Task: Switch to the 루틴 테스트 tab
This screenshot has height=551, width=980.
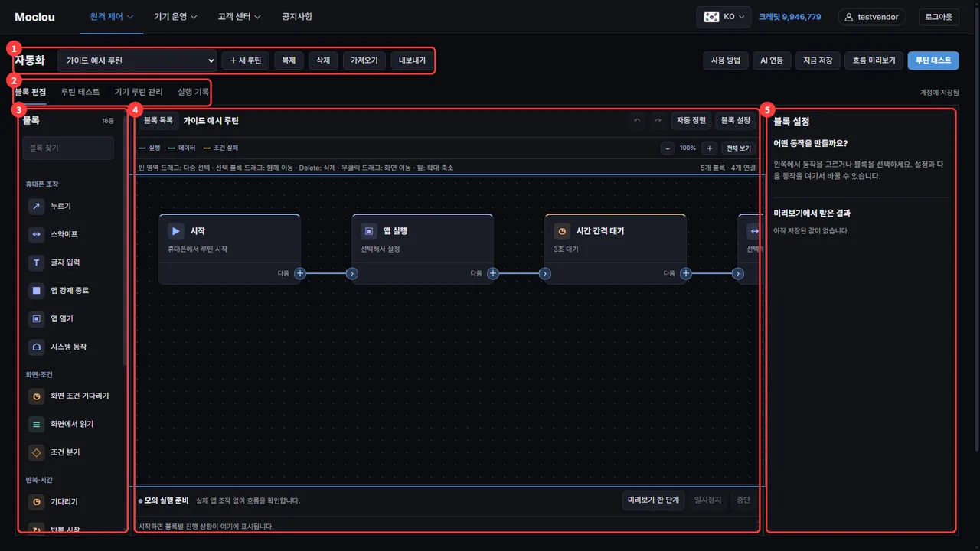Action: pos(80,92)
